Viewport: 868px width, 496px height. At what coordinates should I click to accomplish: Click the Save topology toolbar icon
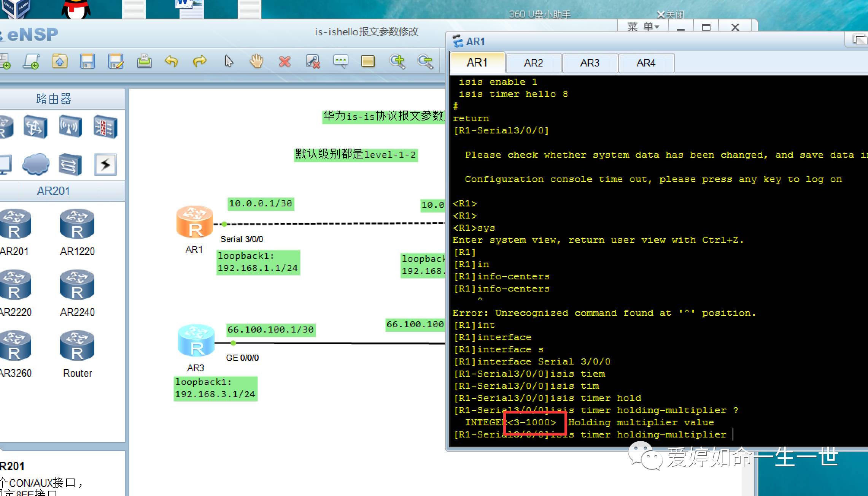click(87, 61)
